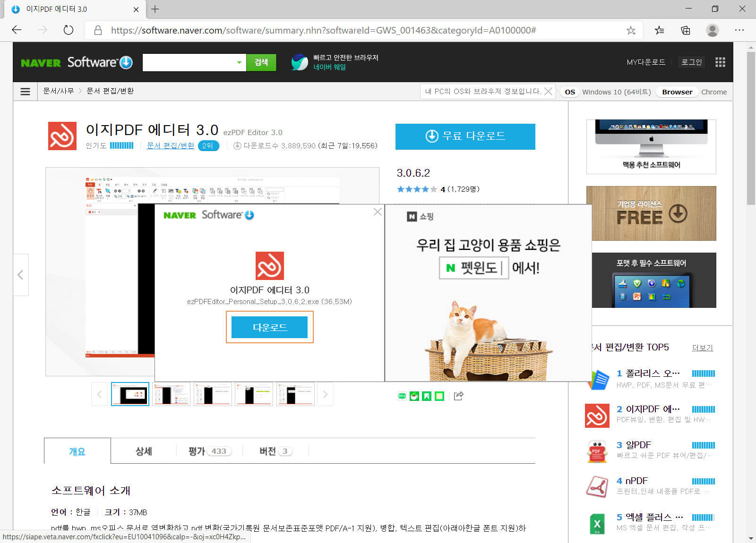756x543 pixels.
Task: Click the green 검색 search button
Action: point(261,62)
